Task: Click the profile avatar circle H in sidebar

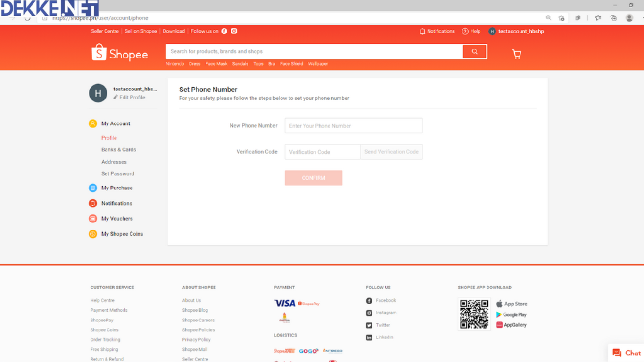Action: 98,93
